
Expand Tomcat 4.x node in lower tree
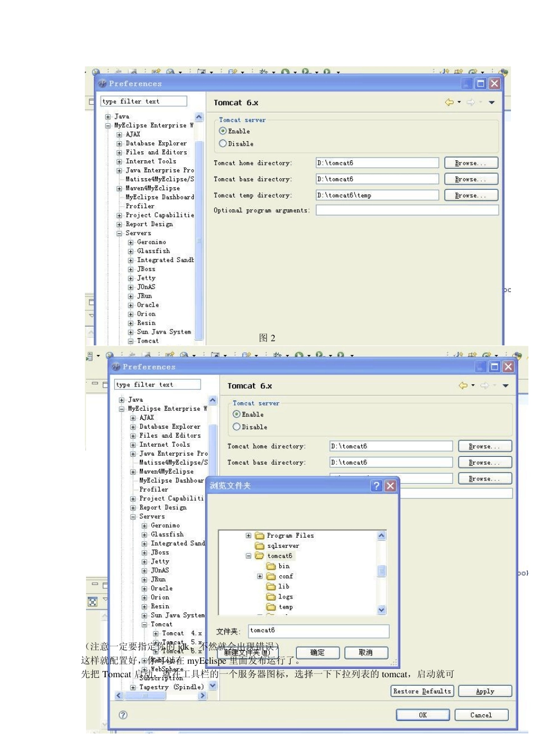coord(156,633)
